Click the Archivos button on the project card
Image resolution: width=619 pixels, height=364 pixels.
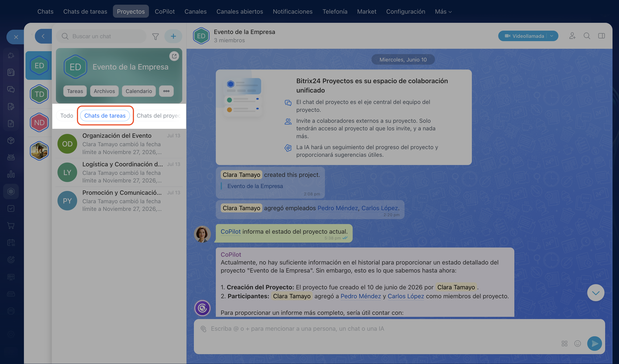click(x=104, y=91)
